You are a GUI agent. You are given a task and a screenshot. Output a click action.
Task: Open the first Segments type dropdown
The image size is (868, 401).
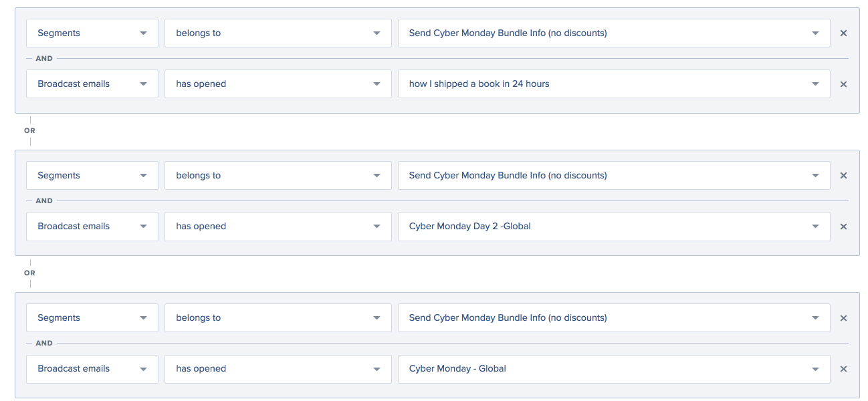(x=92, y=33)
